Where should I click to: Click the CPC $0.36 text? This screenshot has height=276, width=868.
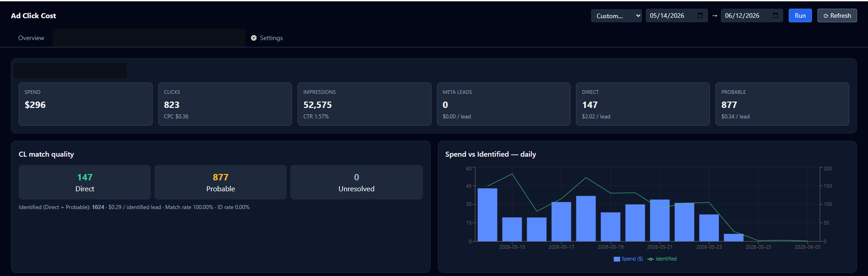[x=176, y=117]
